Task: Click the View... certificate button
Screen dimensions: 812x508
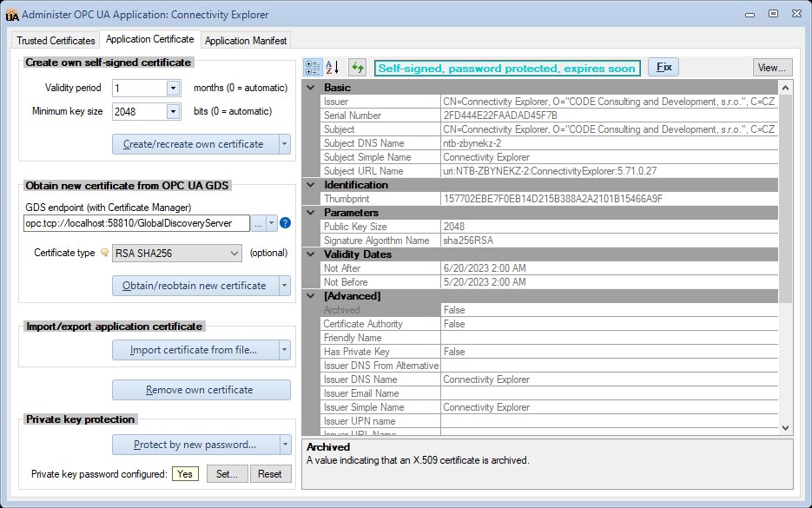Action: point(772,68)
